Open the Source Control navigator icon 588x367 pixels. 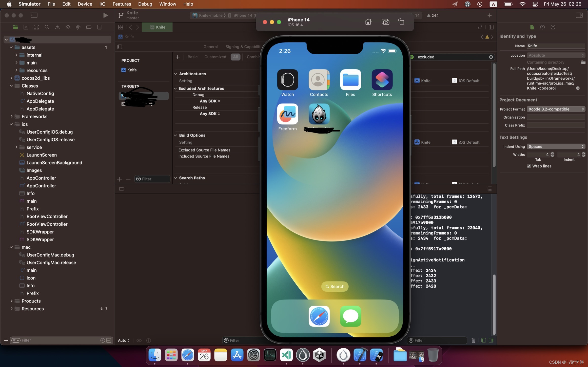[x=26, y=27]
